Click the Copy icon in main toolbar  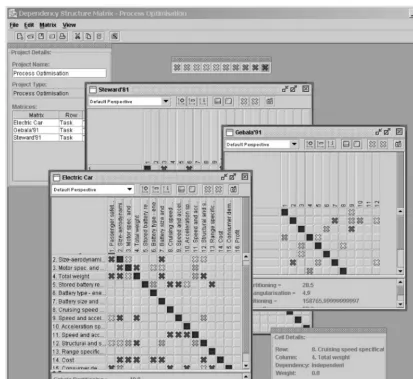[x=88, y=36]
